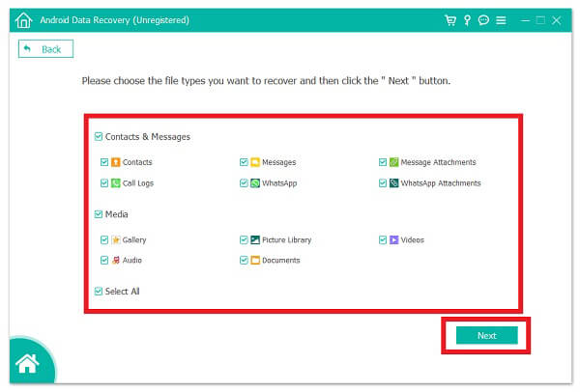Viewport: 580px width, 392px height.
Task: Toggle the Media group checkbox
Action: (x=99, y=214)
